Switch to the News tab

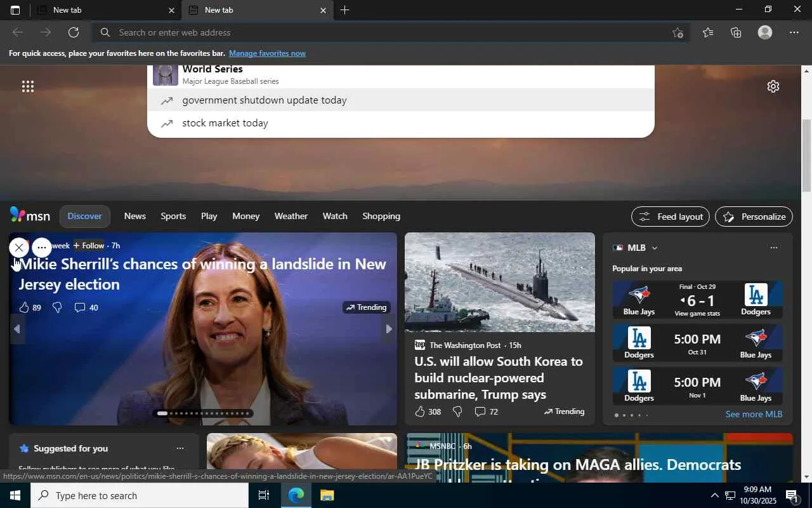click(x=135, y=216)
